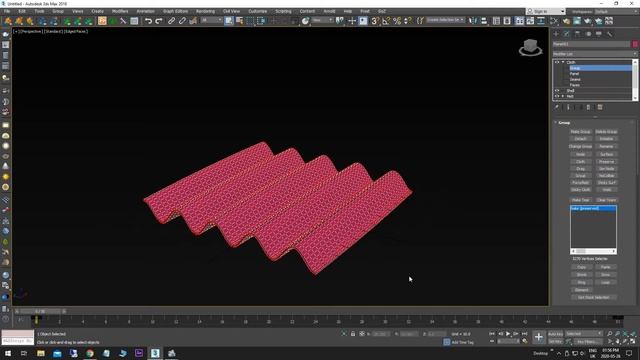The image size is (640, 360).
Task: Select the Link tool icon
Action: click(171, 21)
